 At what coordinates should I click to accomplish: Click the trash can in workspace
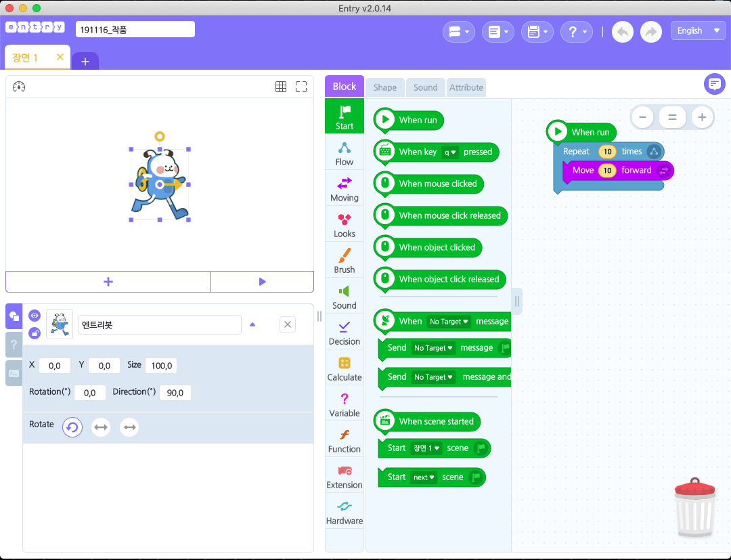tap(694, 507)
